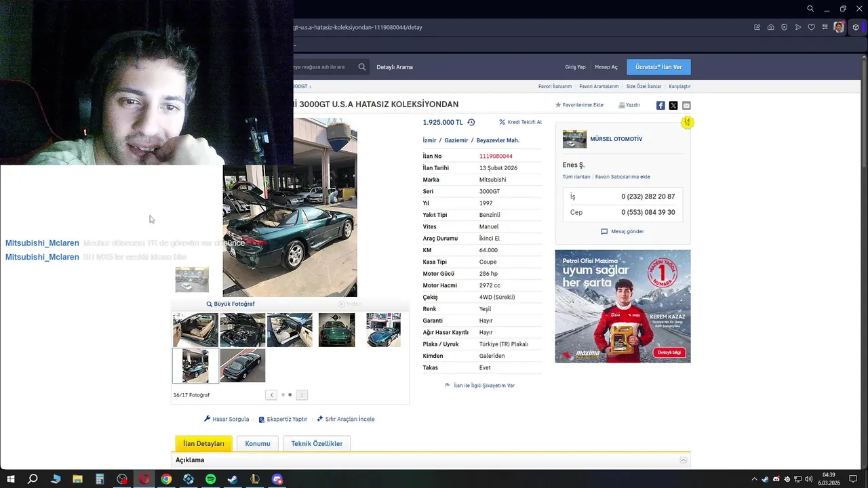Share listing on X

pyautogui.click(x=673, y=105)
